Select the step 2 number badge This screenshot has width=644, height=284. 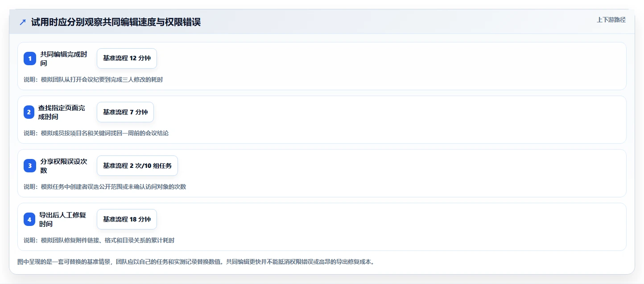pyautogui.click(x=29, y=112)
